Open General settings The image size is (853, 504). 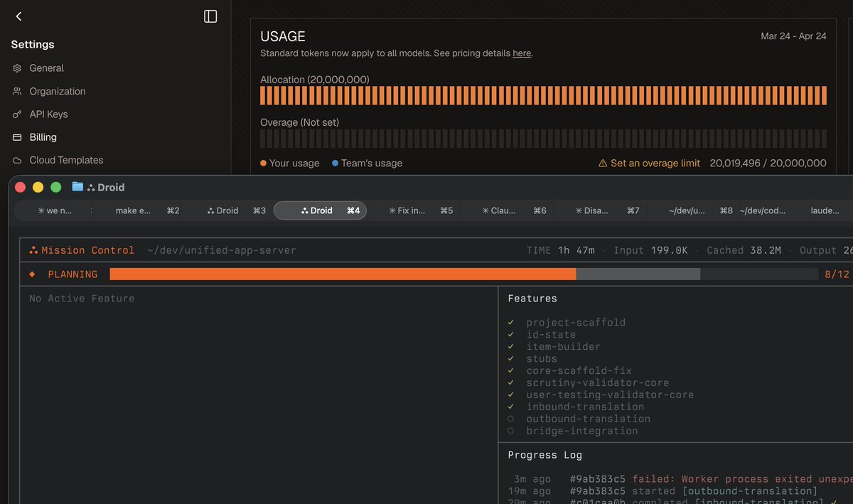[x=46, y=68]
